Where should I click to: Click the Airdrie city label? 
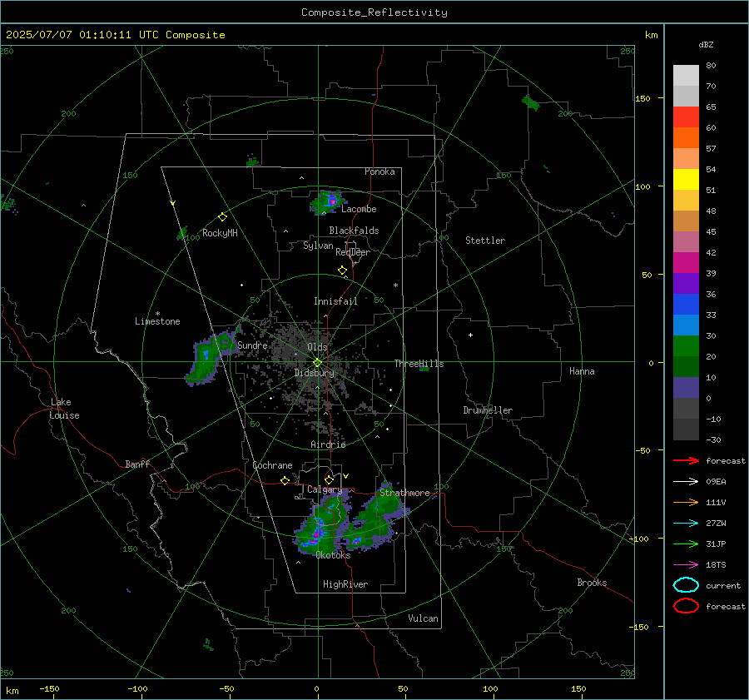click(328, 444)
